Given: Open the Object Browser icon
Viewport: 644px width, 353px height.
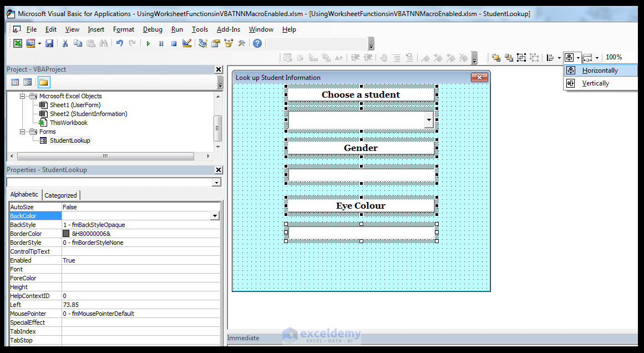Looking at the screenshot, I should (x=229, y=43).
